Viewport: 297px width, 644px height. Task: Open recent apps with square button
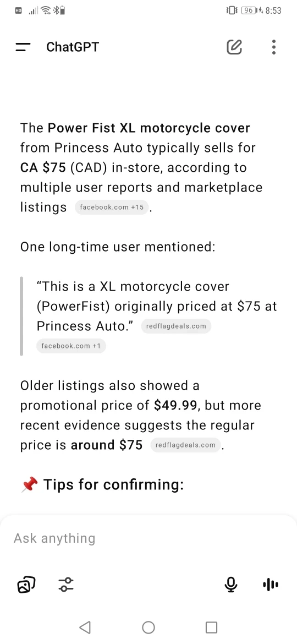[211, 627]
